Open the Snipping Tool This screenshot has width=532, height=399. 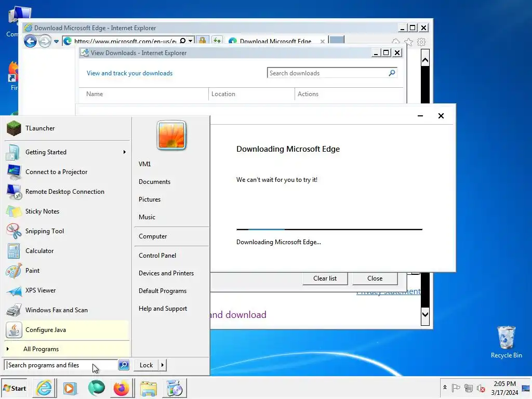tap(67, 231)
